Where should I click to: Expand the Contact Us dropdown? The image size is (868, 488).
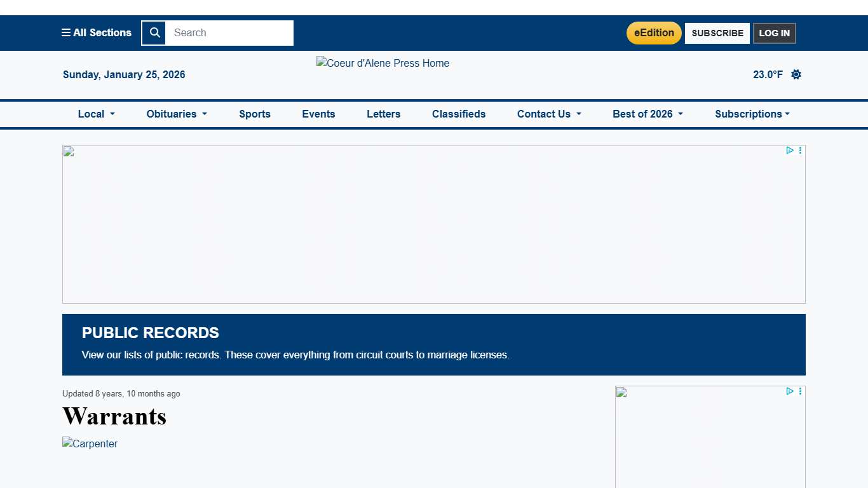(549, 114)
